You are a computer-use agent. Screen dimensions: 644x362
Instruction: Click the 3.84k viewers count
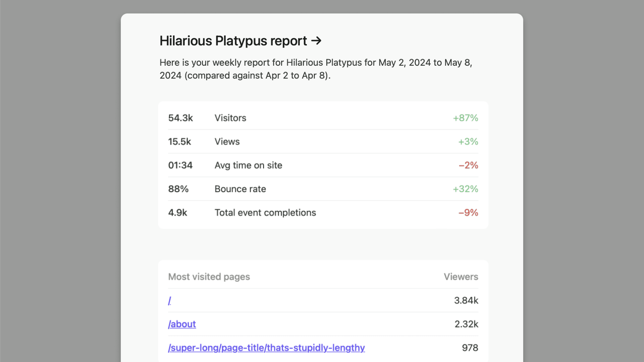[466, 301]
